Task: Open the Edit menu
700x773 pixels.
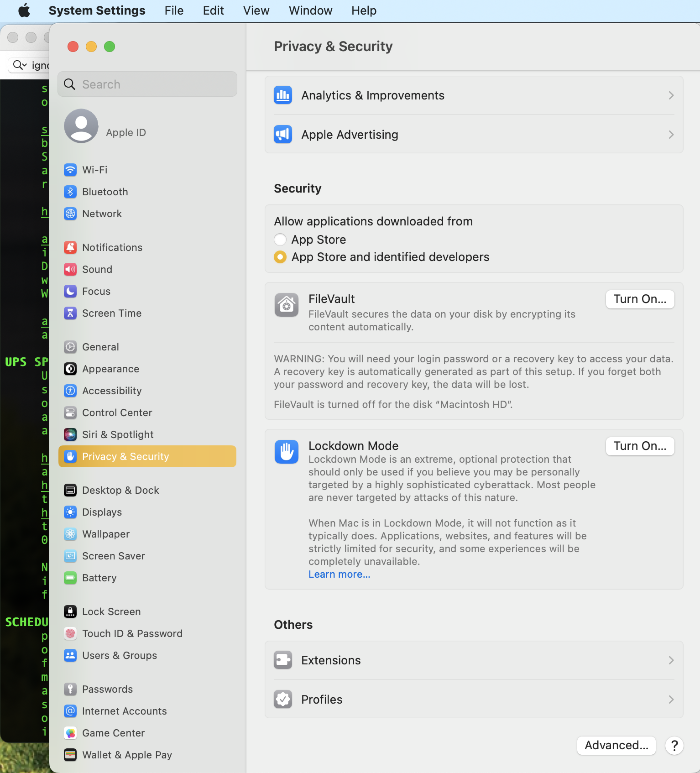Action: [x=214, y=10]
